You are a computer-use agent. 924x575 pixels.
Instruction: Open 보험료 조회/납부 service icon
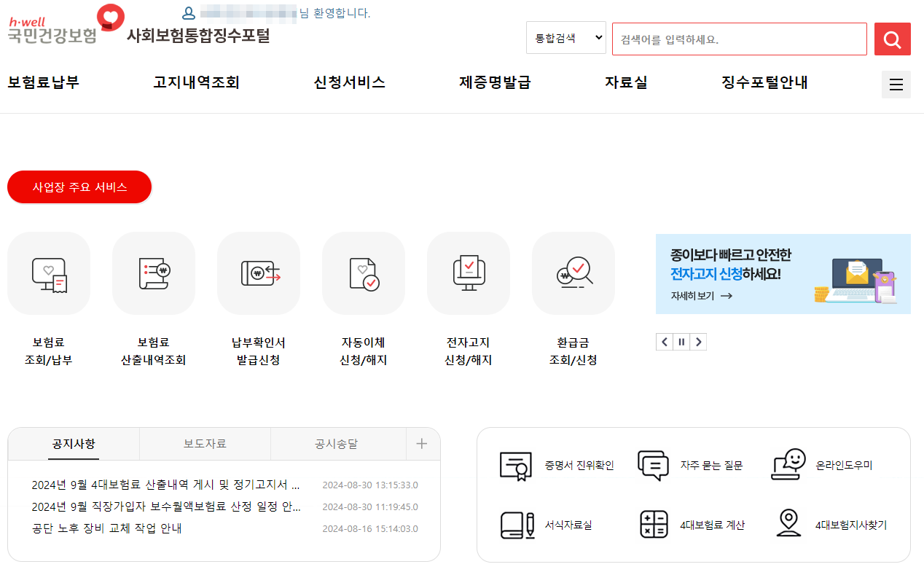click(49, 273)
